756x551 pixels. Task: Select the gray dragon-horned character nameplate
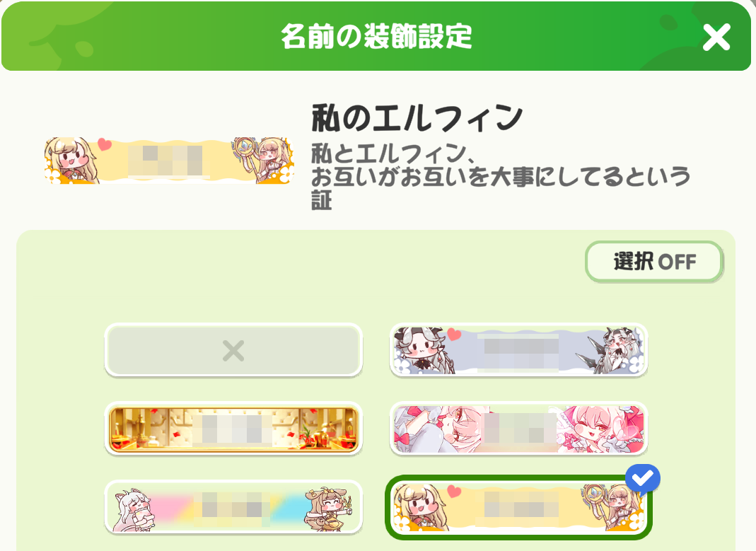click(518, 350)
